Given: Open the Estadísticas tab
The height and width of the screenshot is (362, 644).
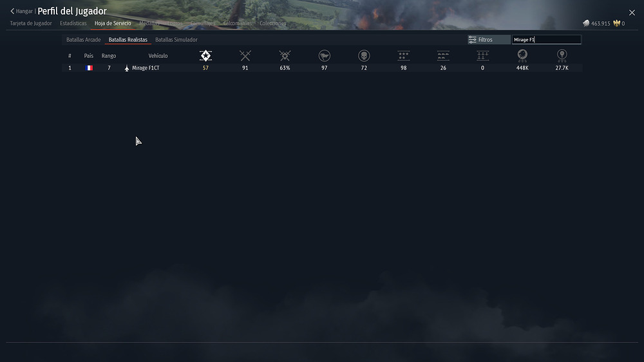Looking at the screenshot, I should [73, 23].
